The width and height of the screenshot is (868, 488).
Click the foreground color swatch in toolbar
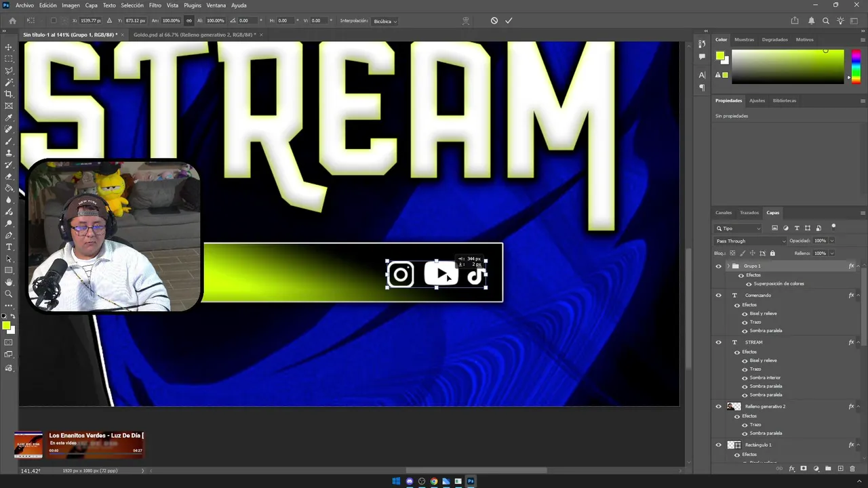tap(6, 326)
